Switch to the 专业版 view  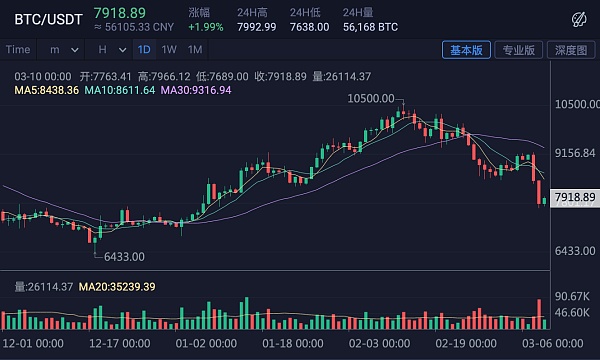click(518, 50)
